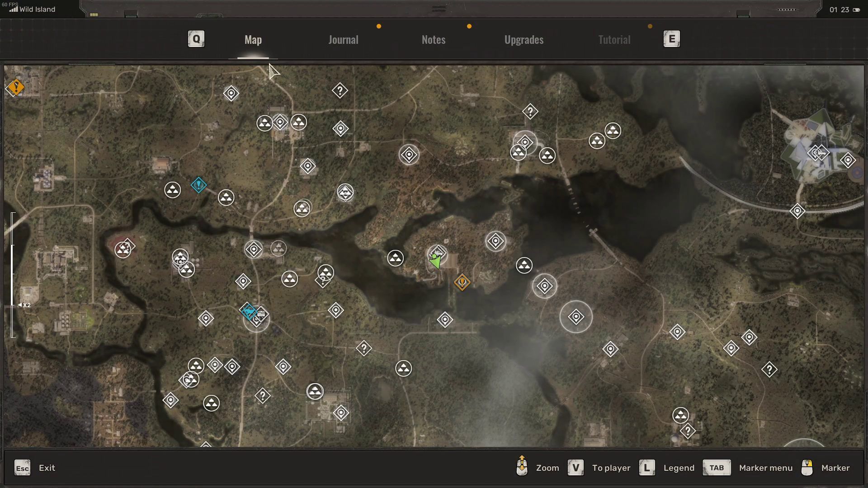Select the anomaly marker left of the player arrow
The image size is (868, 488).
pyautogui.click(x=396, y=258)
